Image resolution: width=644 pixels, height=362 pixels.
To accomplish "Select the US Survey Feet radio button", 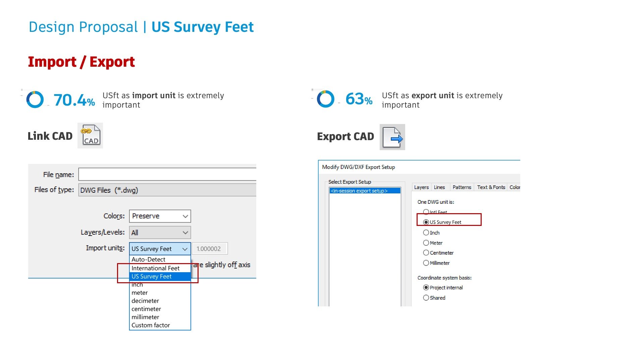I will (x=426, y=222).
